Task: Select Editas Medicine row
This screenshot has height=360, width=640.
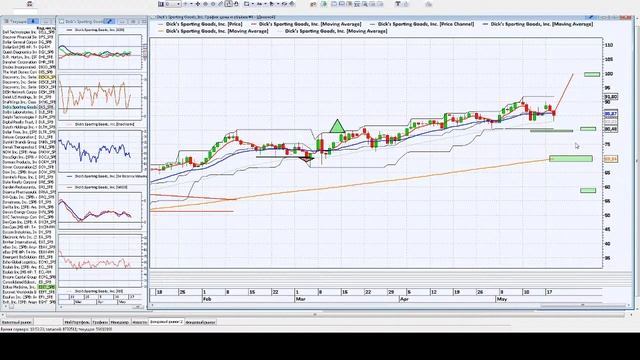Action: [28, 287]
